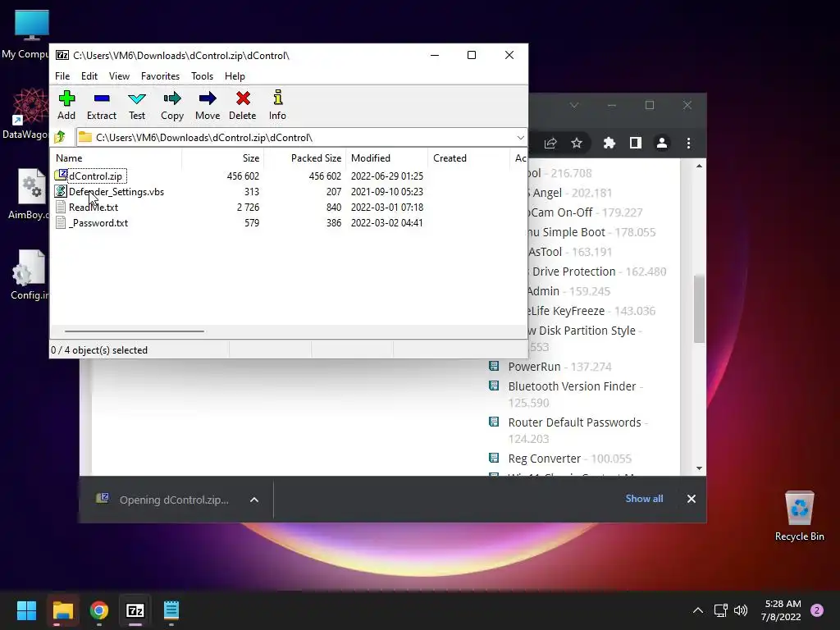Expand the dControl.zip download options chevron
Viewport: 840px width, 630px height.
(x=254, y=500)
